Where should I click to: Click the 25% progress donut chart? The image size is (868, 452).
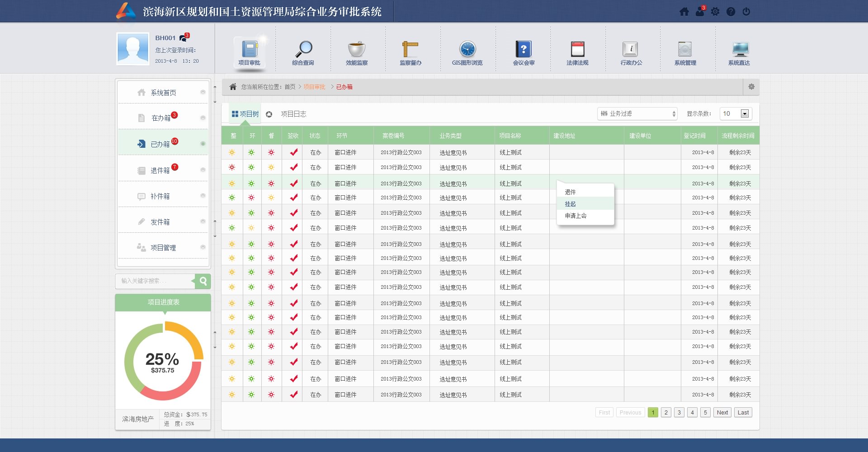coord(163,361)
